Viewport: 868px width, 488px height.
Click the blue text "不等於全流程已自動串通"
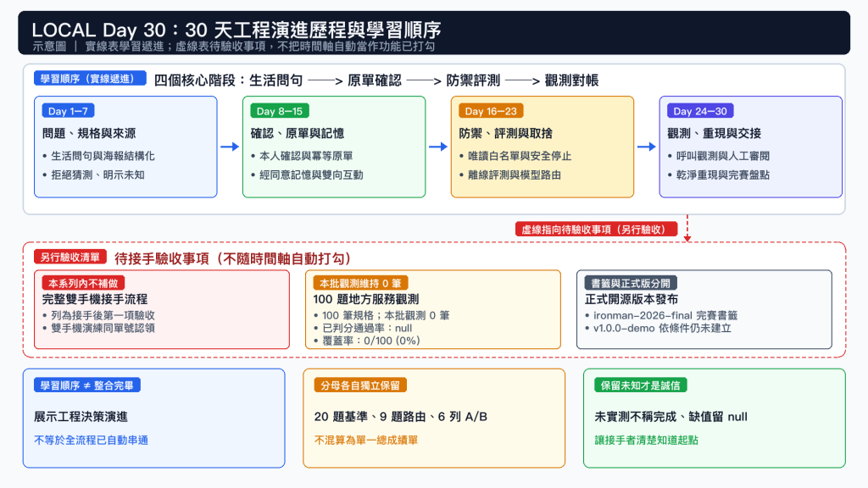(92, 441)
